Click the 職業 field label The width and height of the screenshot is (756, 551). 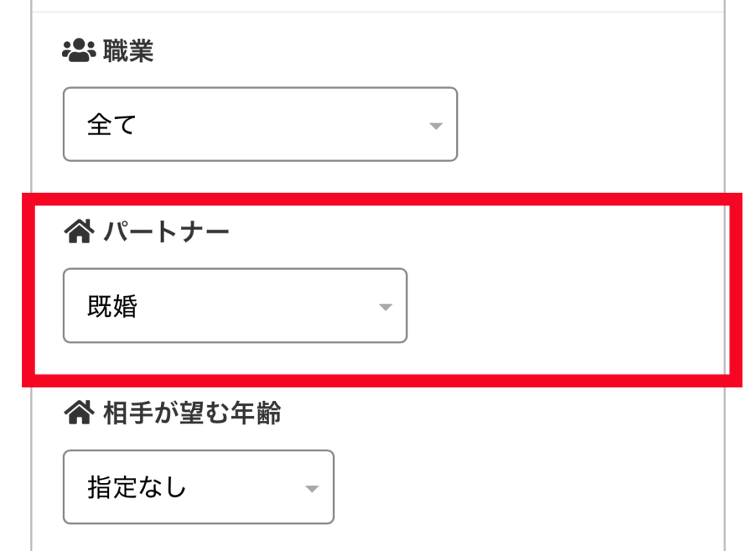pos(128,52)
